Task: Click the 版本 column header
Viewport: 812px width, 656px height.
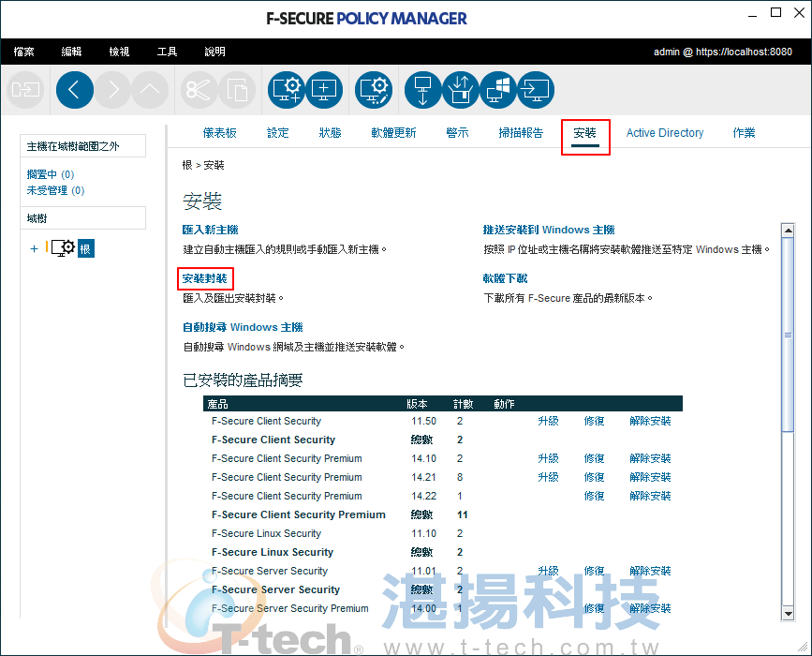Action: tap(418, 404)
